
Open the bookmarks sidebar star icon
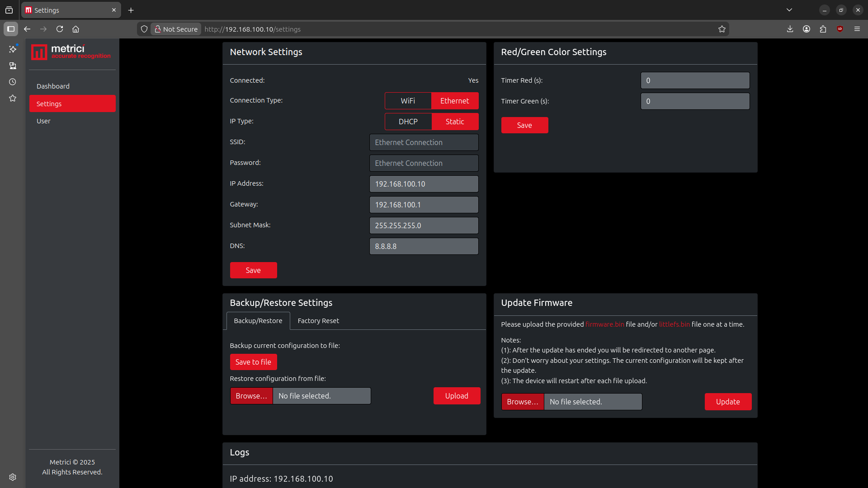tap(13, 98)
